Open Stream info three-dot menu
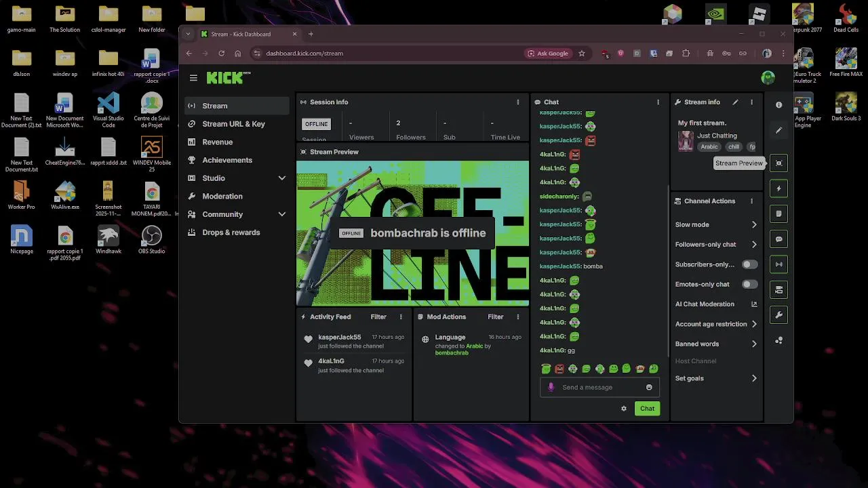868x488 pixels. pyautogui.click(x=751, y=102)
